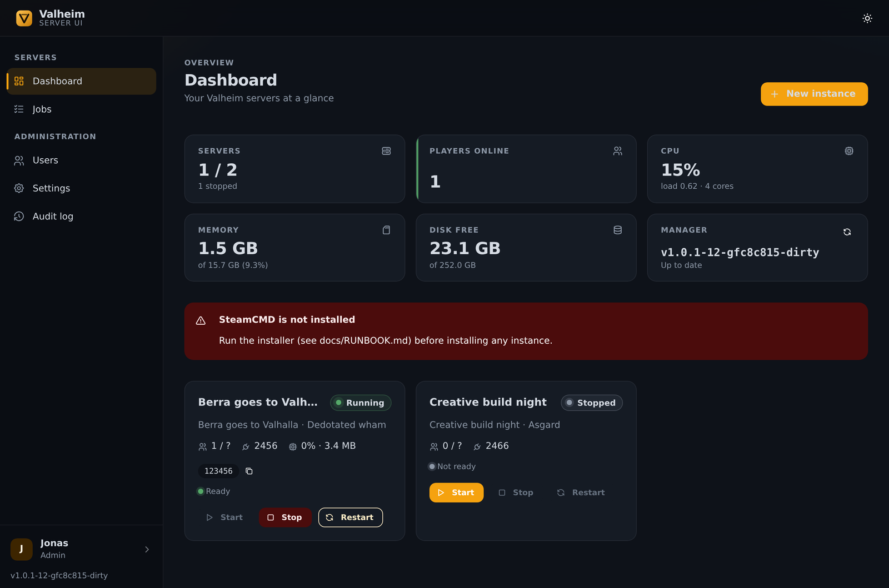The width and height of the screenshot is (889, 588).
Task: Stop the Berra goes to Valhalla server
Action: click(x=284, y=517)
